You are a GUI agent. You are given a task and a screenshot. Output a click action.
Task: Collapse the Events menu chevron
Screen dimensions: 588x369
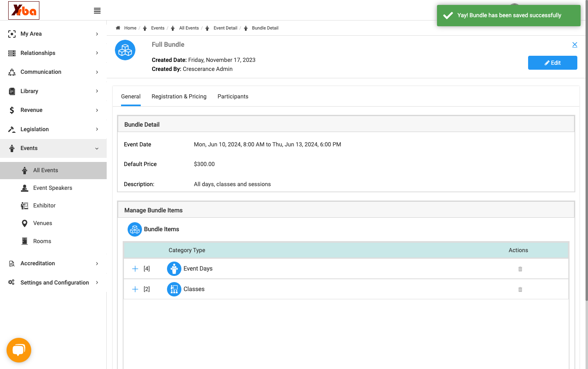pos(97,148)
